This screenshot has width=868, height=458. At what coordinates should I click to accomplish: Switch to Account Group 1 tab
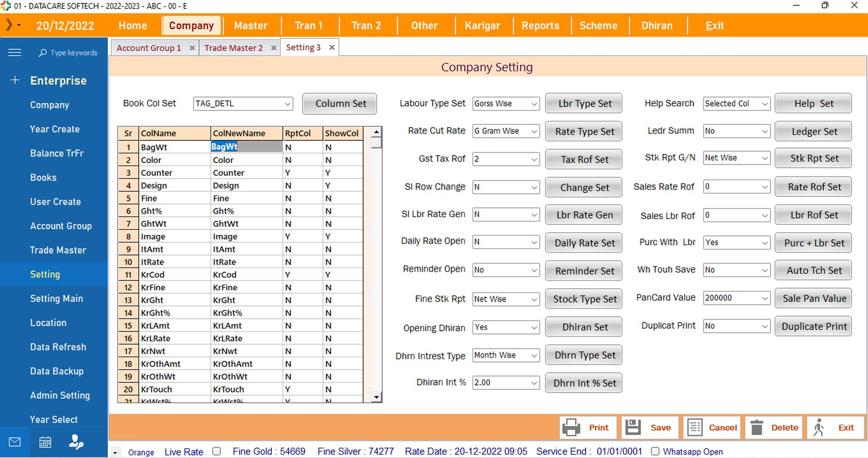[x=149, y=48]
